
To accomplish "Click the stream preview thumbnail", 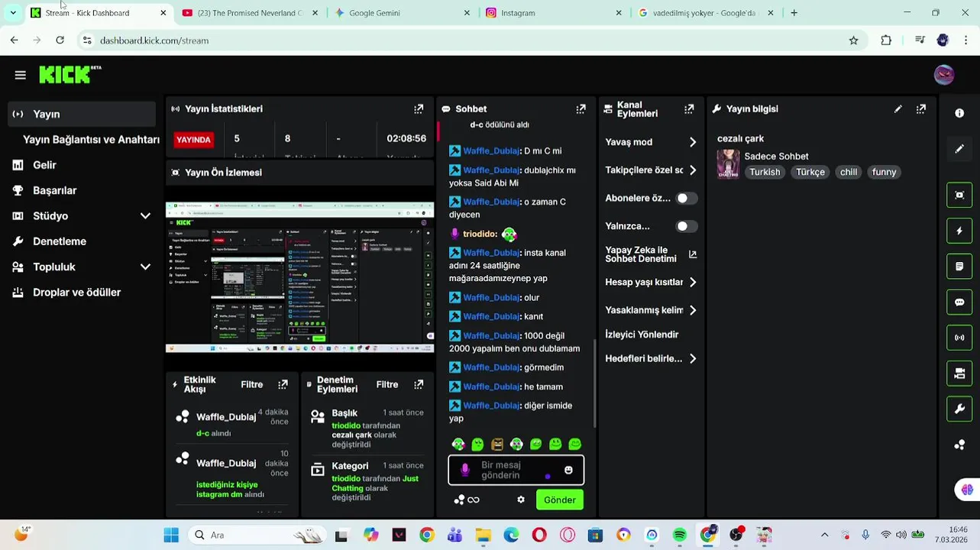I will pos(299,277).
